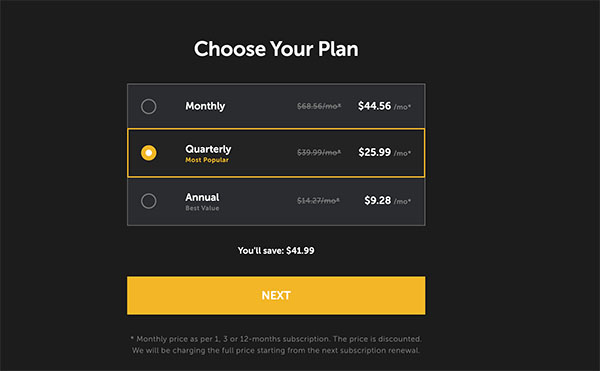Click the $44.56 monthly price

[x=374, y=106]
